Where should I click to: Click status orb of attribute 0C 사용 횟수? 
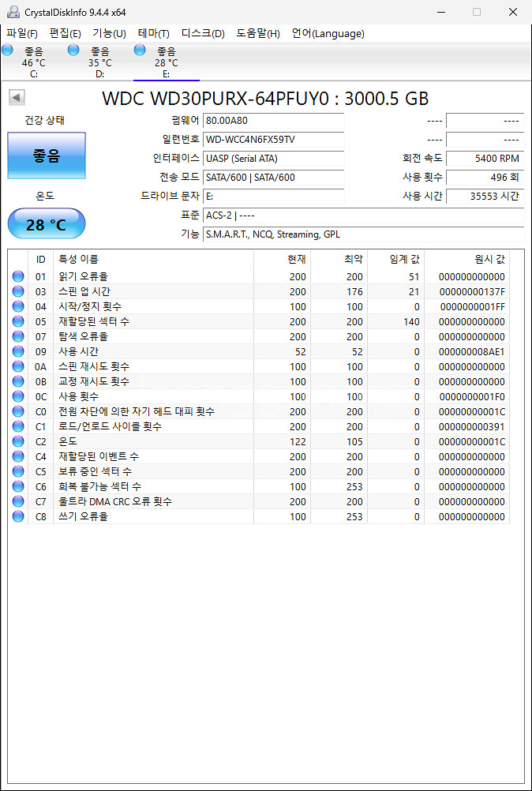pos(18,396)
